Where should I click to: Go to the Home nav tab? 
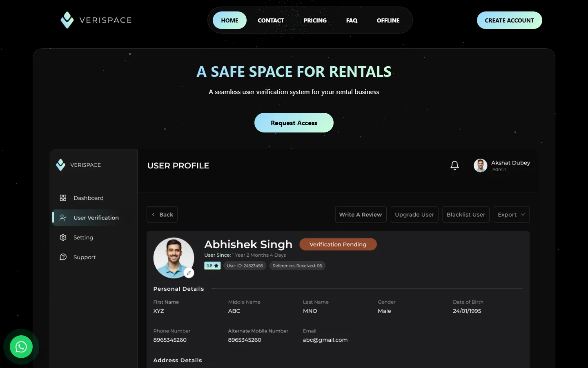click(x=229, y=20)
